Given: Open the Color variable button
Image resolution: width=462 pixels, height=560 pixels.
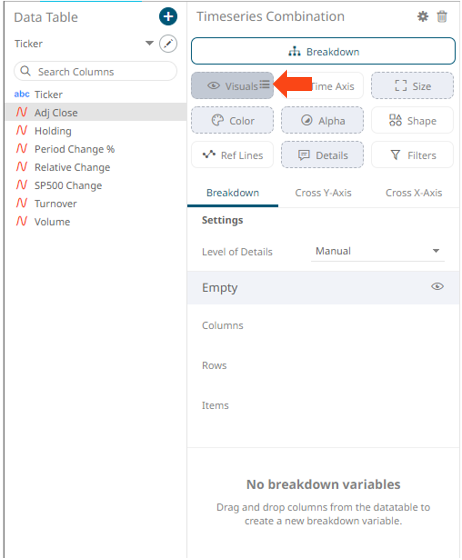Looking at the screenshot, I should [x=232, y=121].
